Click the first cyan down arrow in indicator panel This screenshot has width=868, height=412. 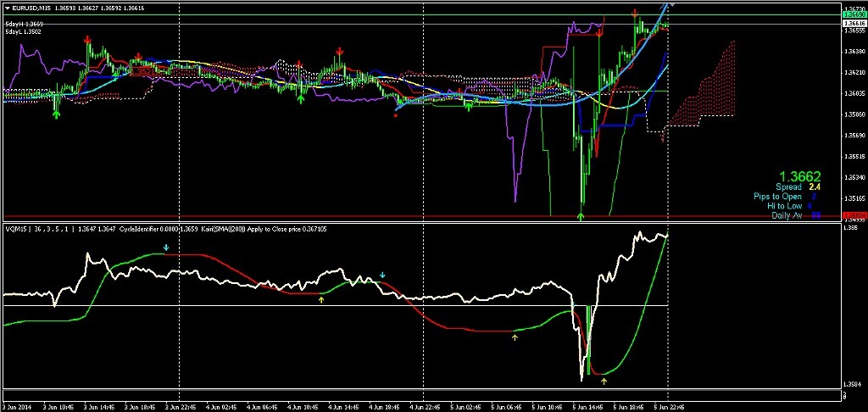click(166, 248)
